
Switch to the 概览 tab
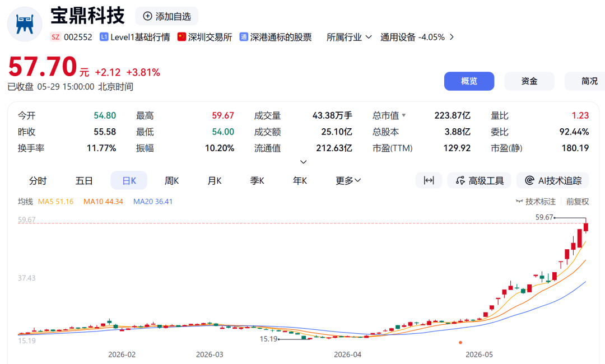[x=469, y=81]
